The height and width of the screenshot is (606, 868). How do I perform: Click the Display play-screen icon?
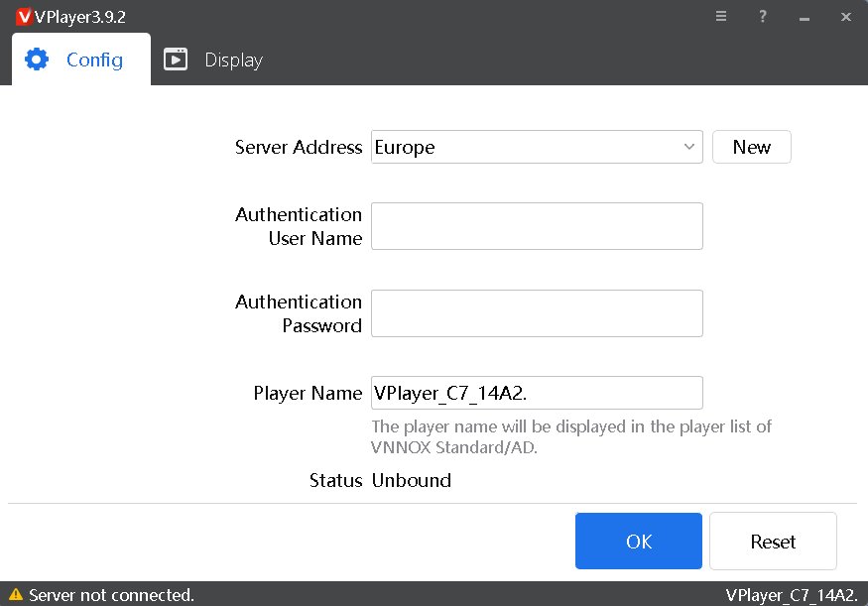pos(176,60)
